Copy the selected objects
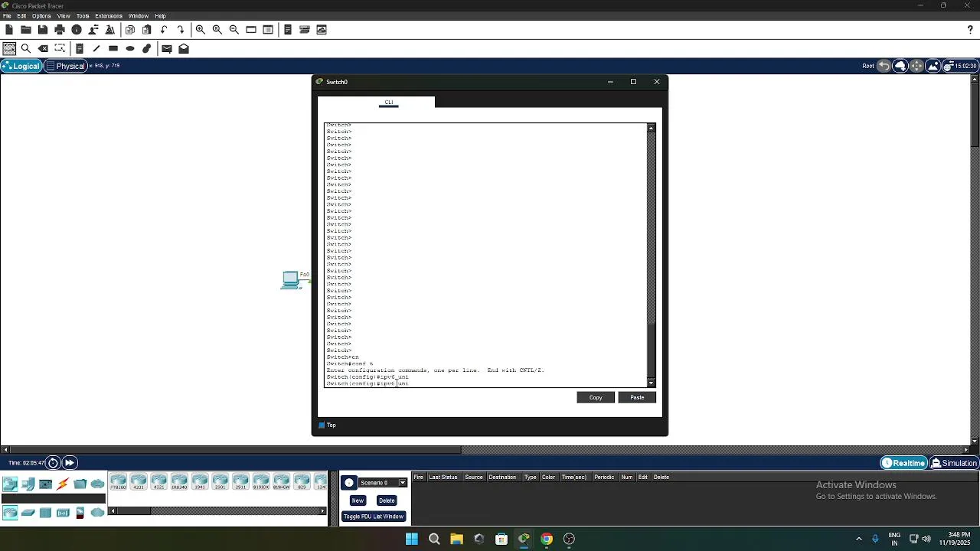 [130, 30]
